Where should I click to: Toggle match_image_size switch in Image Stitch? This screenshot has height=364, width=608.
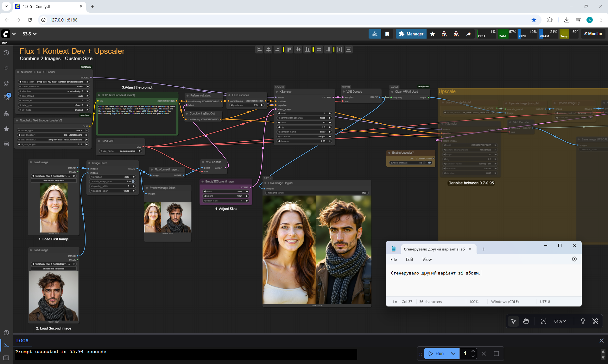[x=133, y=182]
